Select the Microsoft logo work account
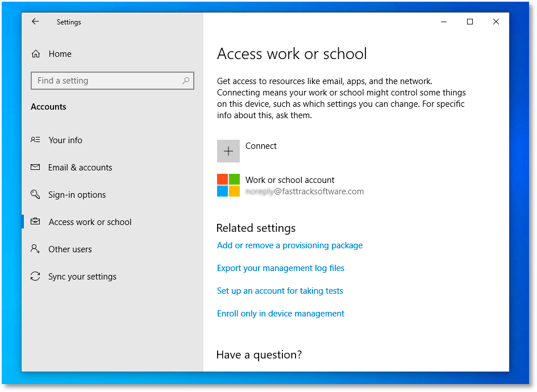This screenshot has width=537, height=392. 228,185
